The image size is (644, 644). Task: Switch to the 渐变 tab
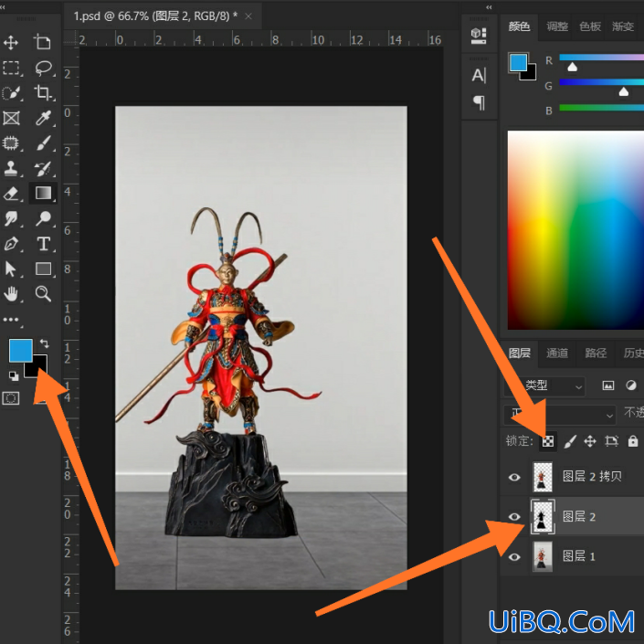point(623,26)
